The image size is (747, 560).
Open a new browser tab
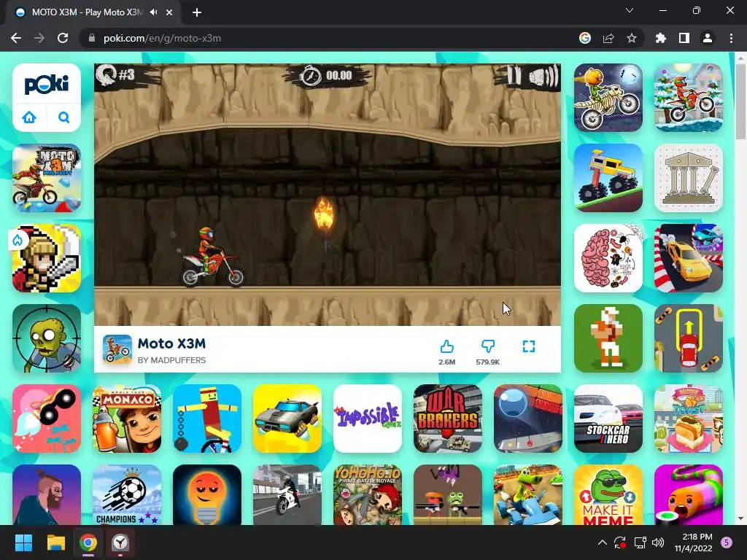(x=197, y=12)
